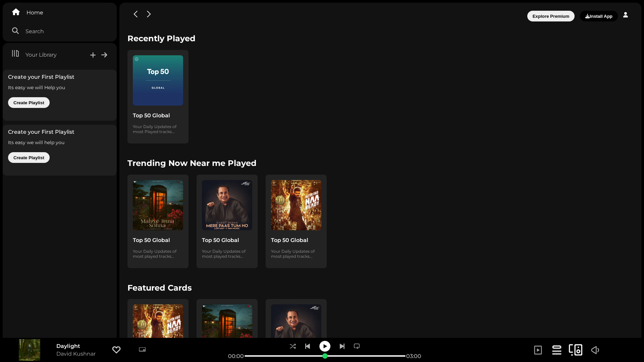Click second Create Playlist button
The width and height of the screenshot is (644, 362).
(29, 158)
